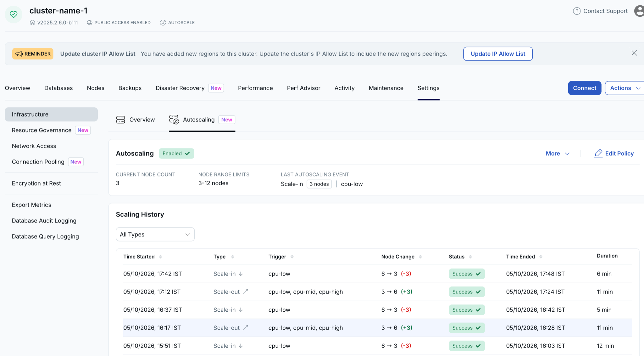This screenshot has width=644, height=356.
Task: Click the '3 → 6 (+3)' cell in the 16:17 row
Action: 397,328
